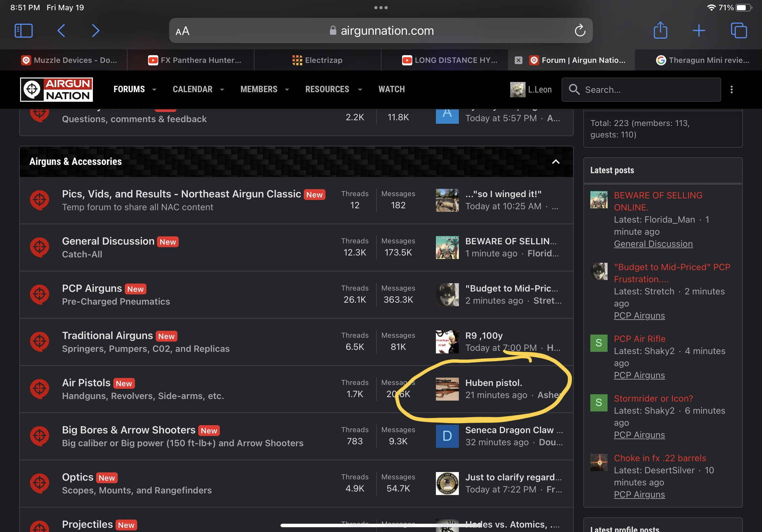
Task: Open the "so I winged it!" thread
Action: pos(503,194)
